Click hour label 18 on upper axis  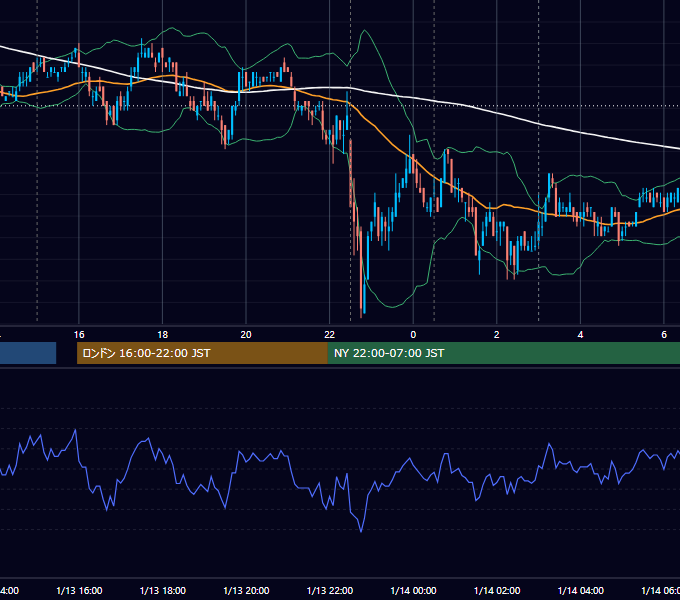pos(163,335)
